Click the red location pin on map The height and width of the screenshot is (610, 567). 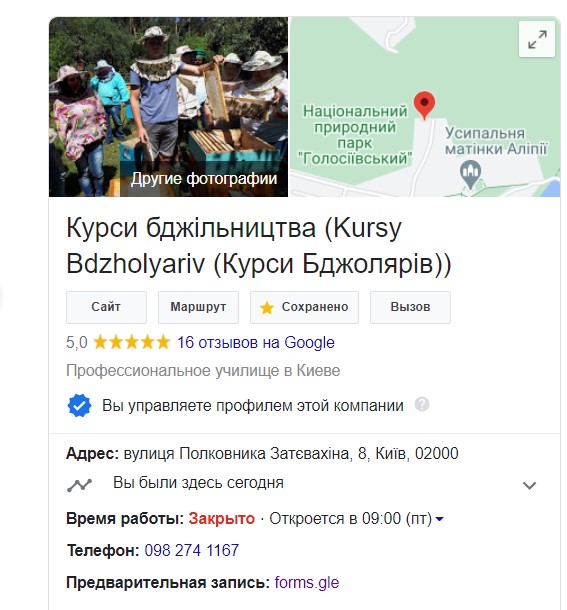(424, 105)
